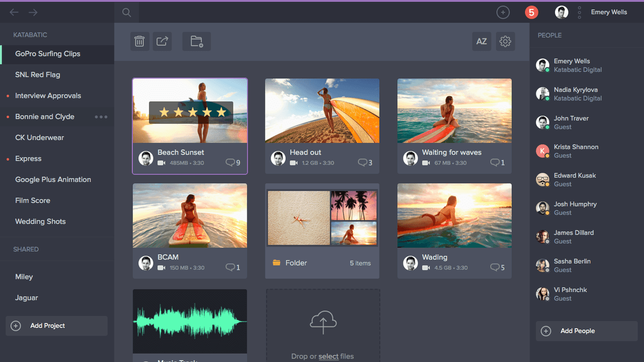
Task: Click the Add Project button
Action: click(x=57, y=326)
